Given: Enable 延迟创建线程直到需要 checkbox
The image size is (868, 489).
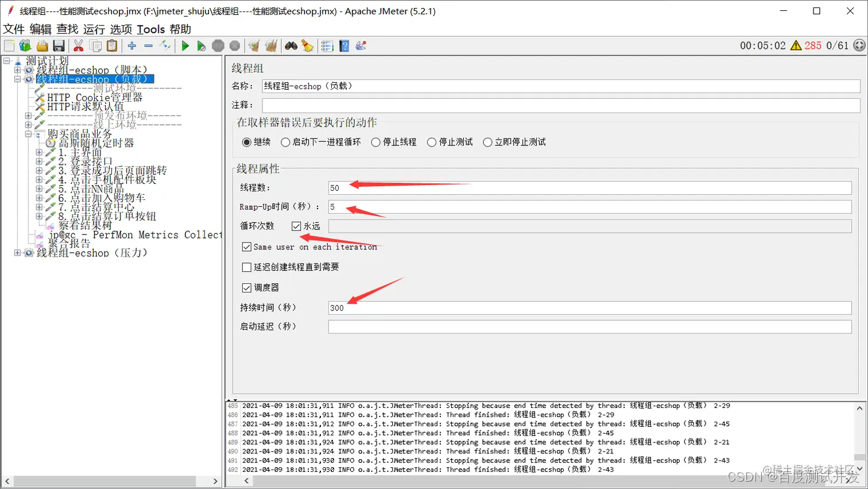Looking at the screenshot, I should [x=247, y=267].
